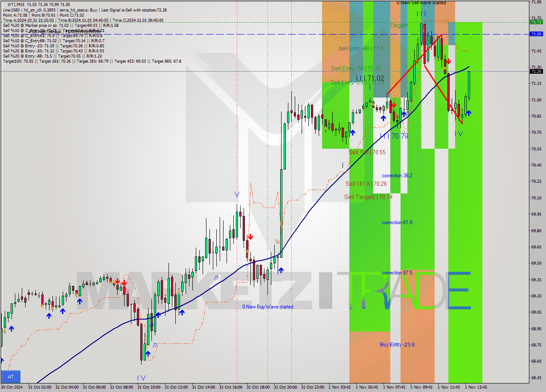Click the 'Sell %20 @ Entry -88: 71.5' line
The width and height of the screenshot is (546, 392).
(x=52, y=56)
